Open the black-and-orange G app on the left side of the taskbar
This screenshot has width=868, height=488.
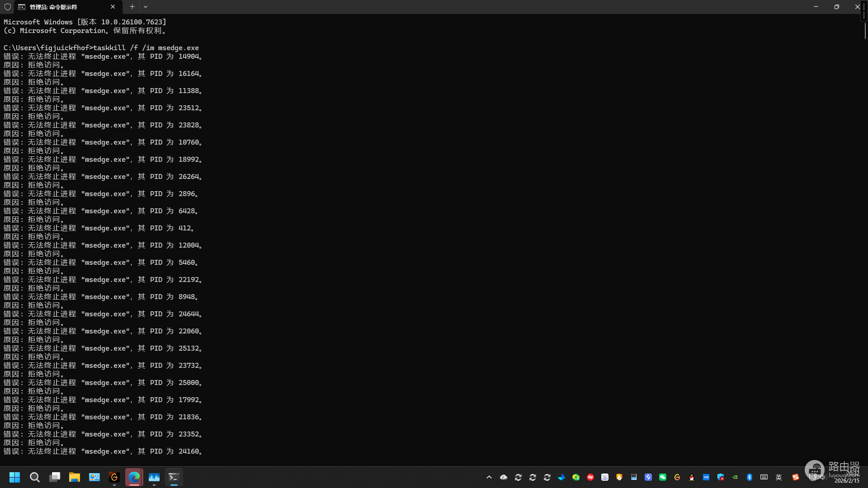(x=114, y=477)
